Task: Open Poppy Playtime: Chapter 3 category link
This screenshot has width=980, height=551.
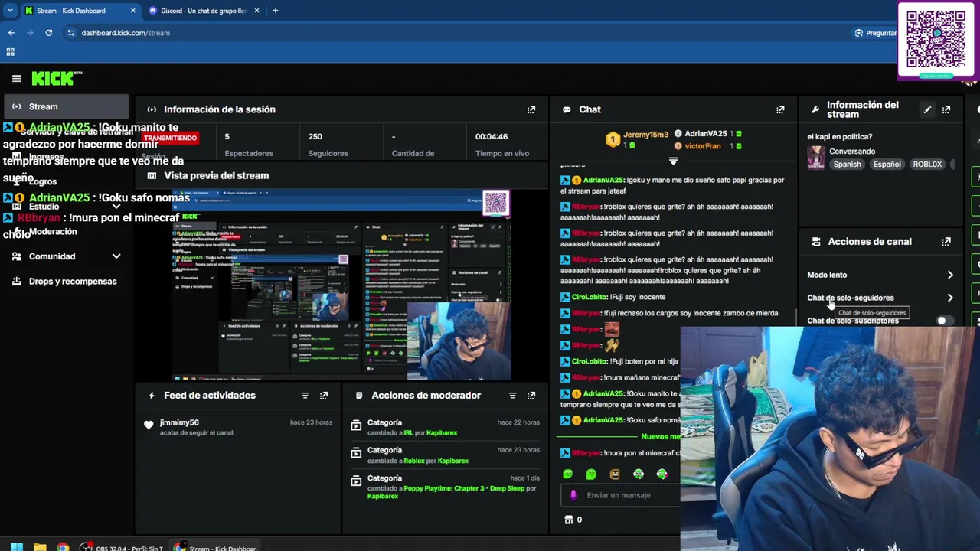Action: coord(464,488)
